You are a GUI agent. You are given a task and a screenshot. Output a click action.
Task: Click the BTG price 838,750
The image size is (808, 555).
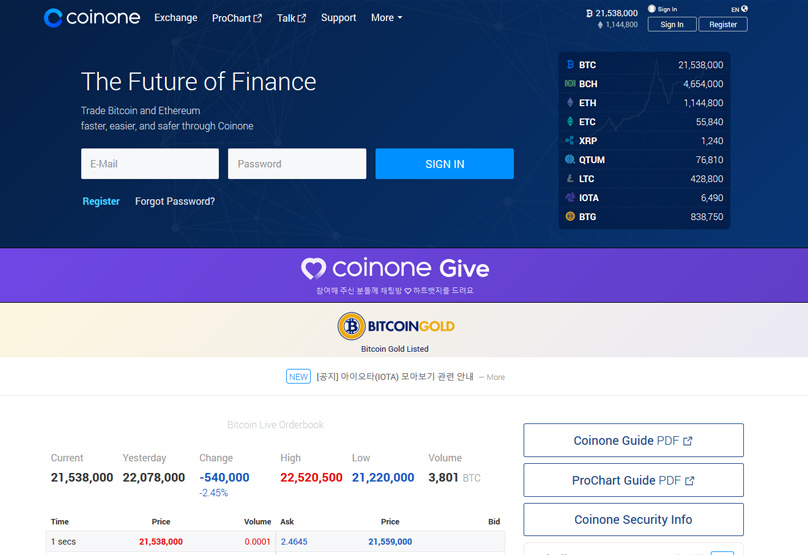click(706, 217)
